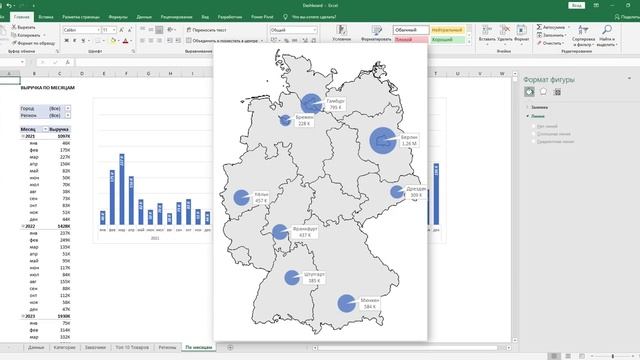The height and width of the screenshot is (360, 640).
Task: Center text horizontally in cells
Action: point(151,41)
